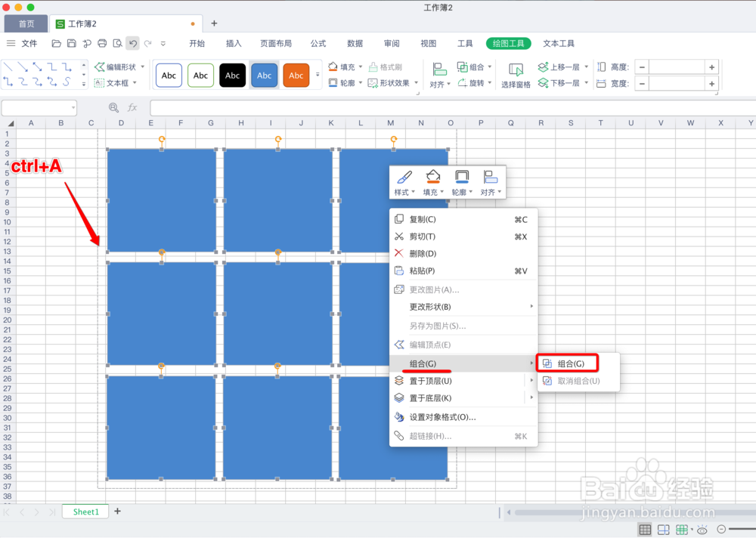
Task: Redo the last undone action
Action: [x=148, y=43]
